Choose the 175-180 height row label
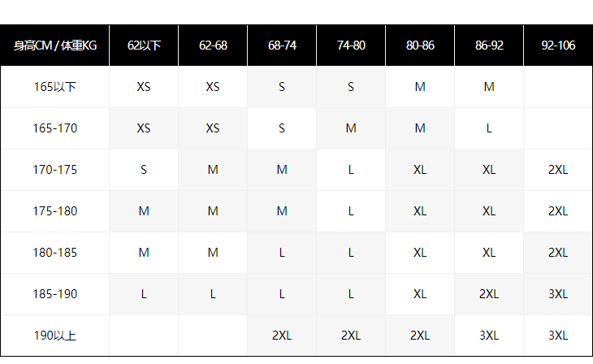 [54, 211]
